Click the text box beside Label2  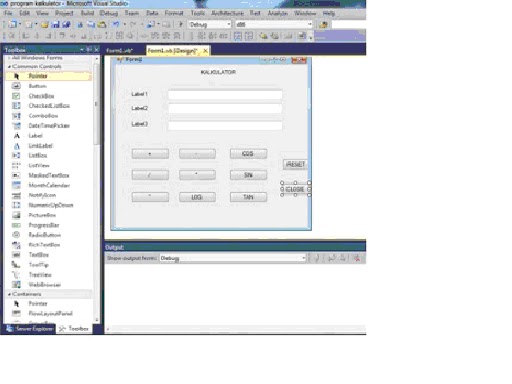point(225,108)
